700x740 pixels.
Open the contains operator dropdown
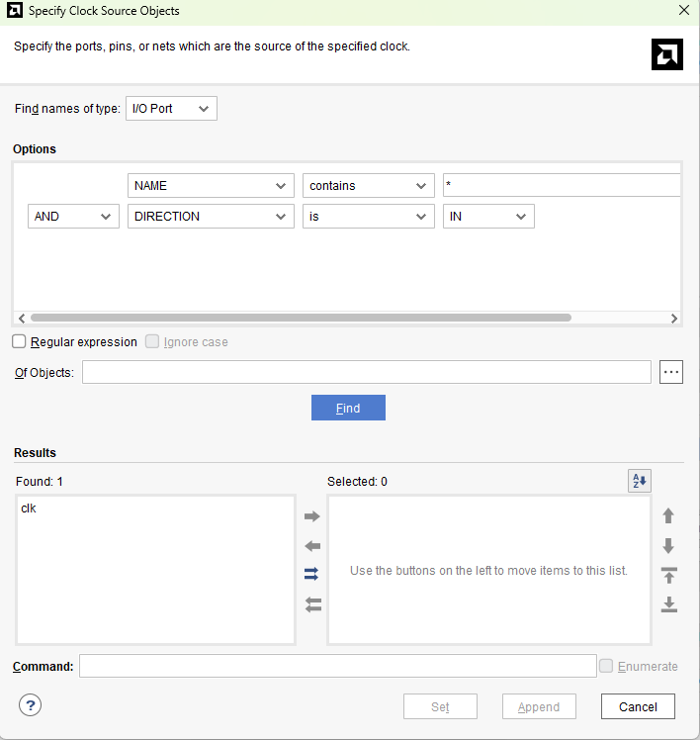368,186
